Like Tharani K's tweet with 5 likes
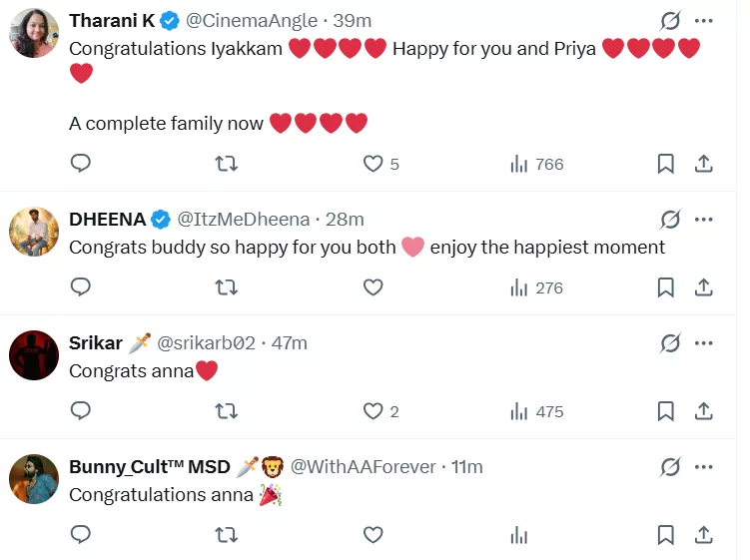The height and width of the screenshot is (560, 750). point(373,164)
